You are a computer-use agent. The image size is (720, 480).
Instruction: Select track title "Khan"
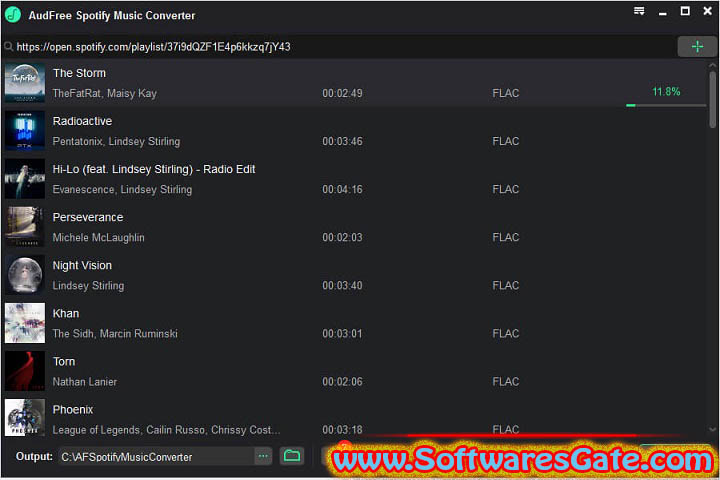point(66,313)
